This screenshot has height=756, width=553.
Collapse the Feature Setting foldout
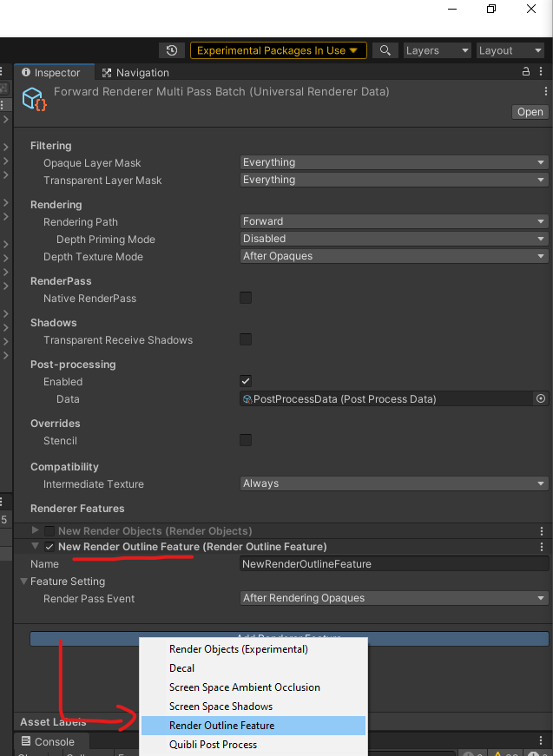pos(23,581)
